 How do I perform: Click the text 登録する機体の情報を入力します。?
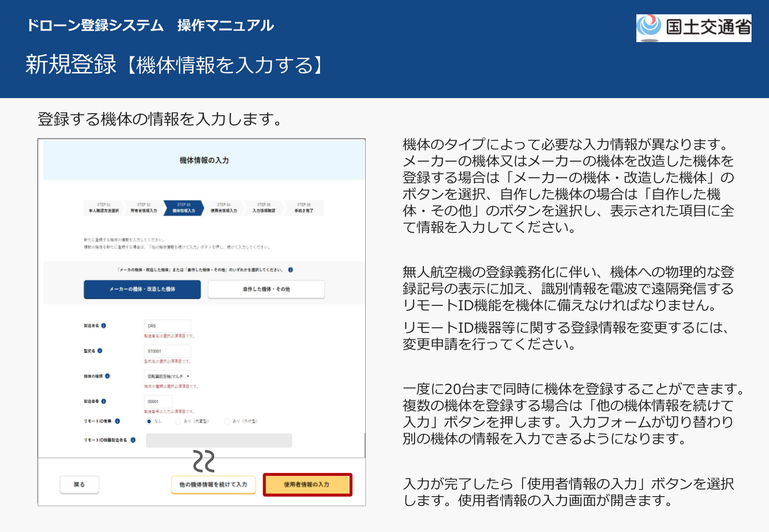pos(160,119)
